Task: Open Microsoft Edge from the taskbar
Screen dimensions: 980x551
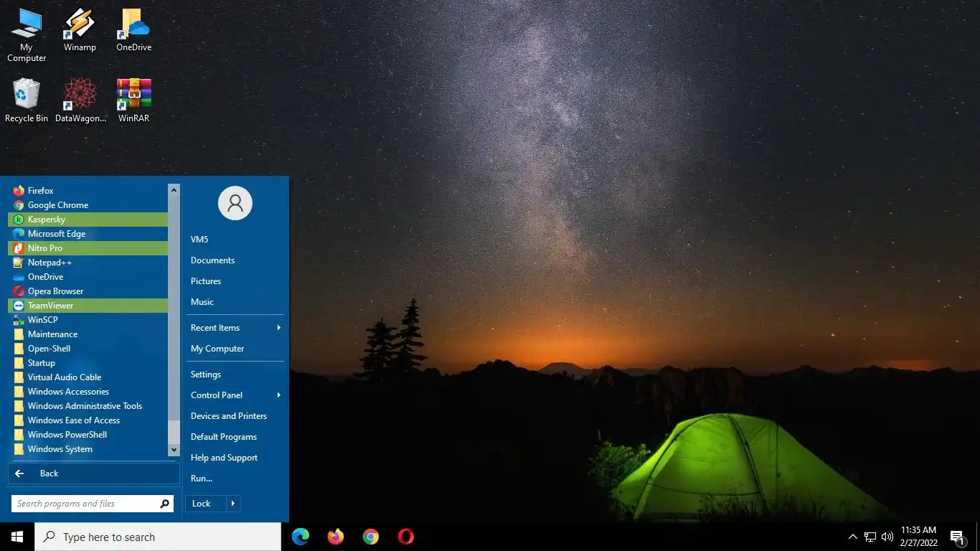Action: coord(301,537)
